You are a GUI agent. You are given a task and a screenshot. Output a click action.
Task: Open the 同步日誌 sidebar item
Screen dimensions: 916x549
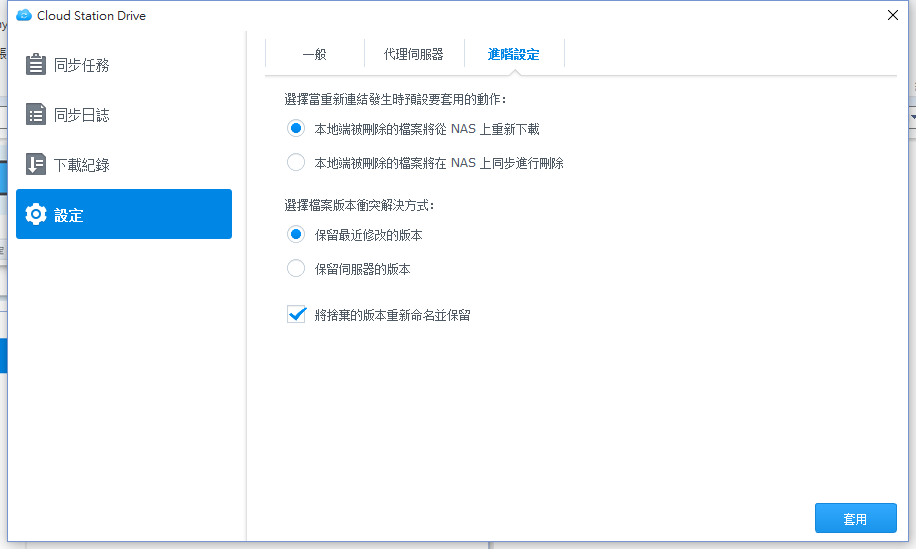[x=124, y=114]
